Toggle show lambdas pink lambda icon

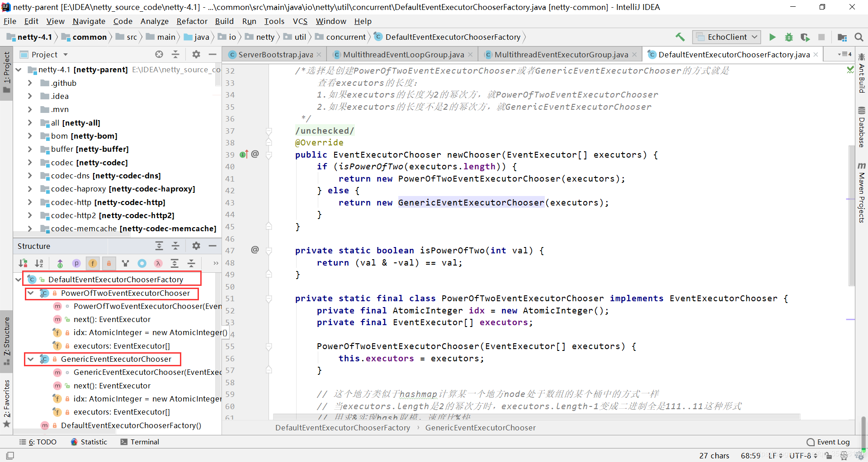pos(158,263)
